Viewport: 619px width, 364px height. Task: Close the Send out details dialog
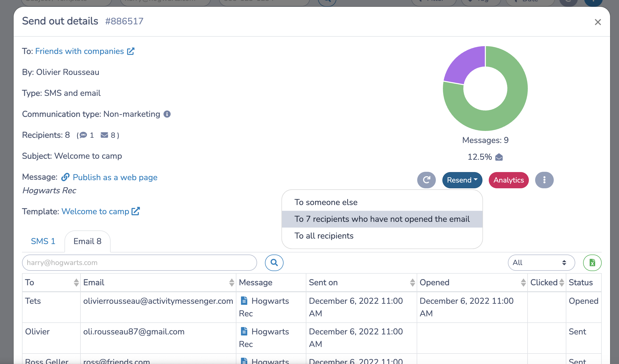[598, 22]
